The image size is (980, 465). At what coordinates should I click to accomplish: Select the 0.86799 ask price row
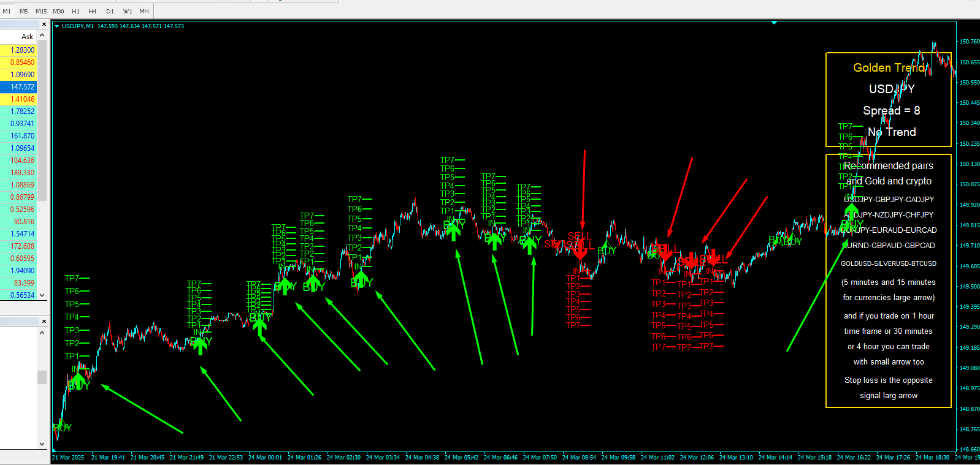click(18, 197)
